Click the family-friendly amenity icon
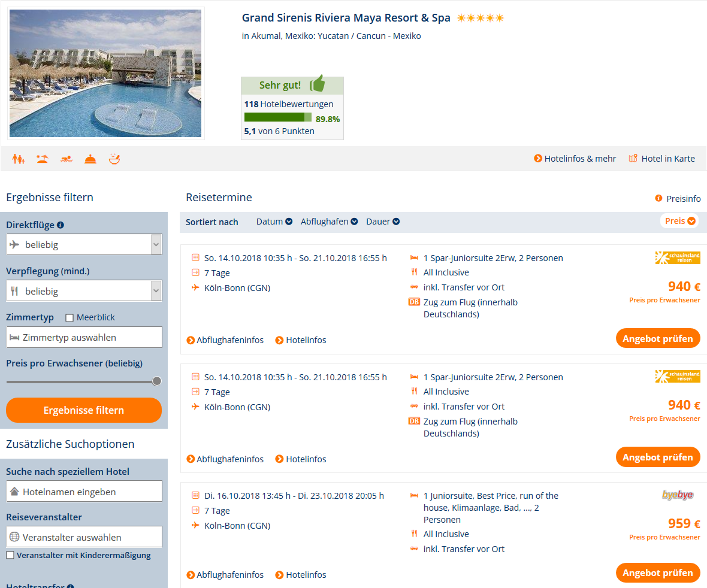This screenshot has height=588, width=707. (x=19, y=159)
